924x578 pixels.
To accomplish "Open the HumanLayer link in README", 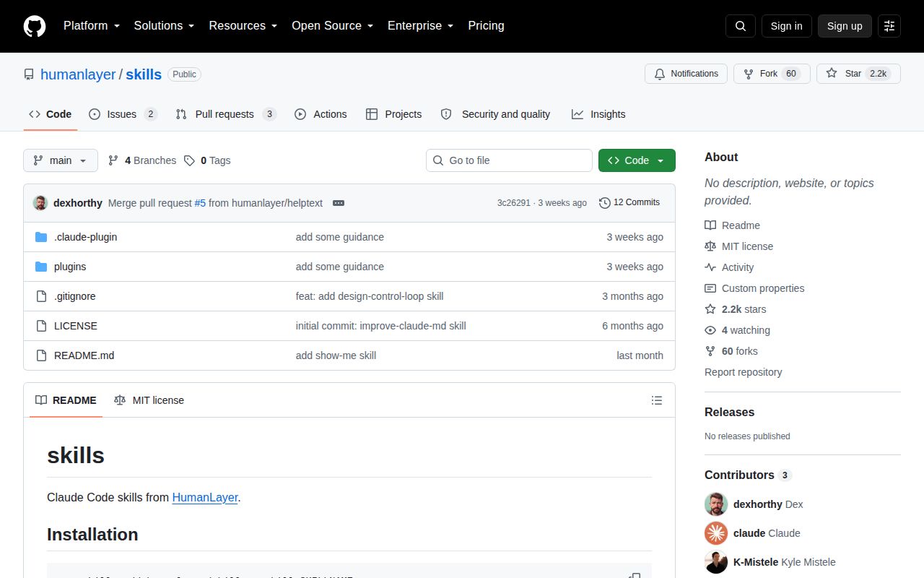I will click(x=205, y=497).
